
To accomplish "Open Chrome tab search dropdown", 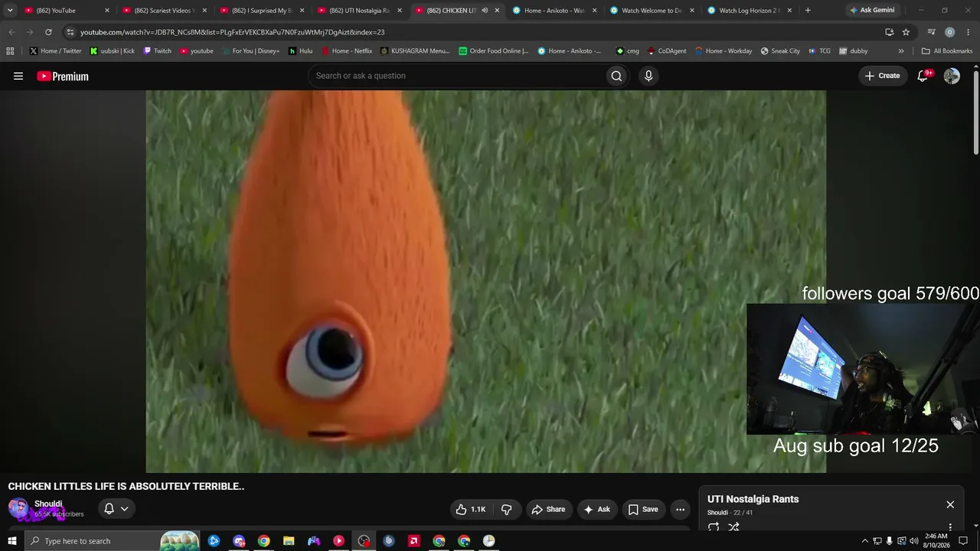I will coord(10,11).
